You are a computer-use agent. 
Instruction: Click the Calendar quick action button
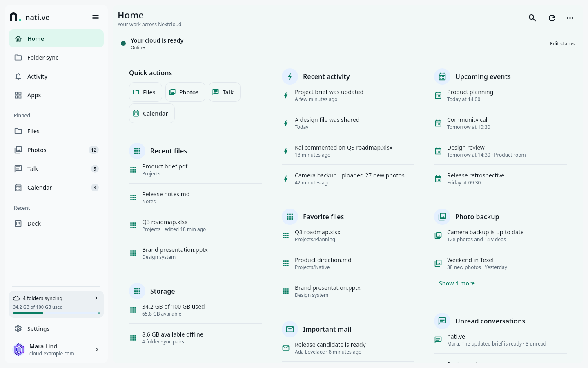[152, 113]
